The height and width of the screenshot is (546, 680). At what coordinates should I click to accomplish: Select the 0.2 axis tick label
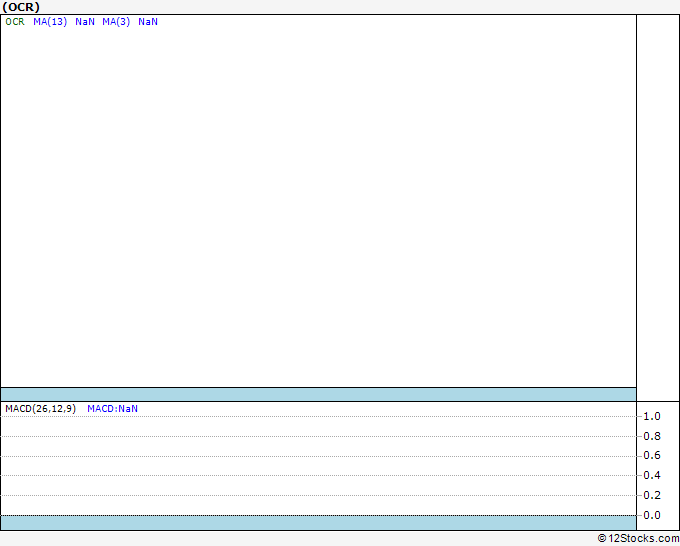652,496
